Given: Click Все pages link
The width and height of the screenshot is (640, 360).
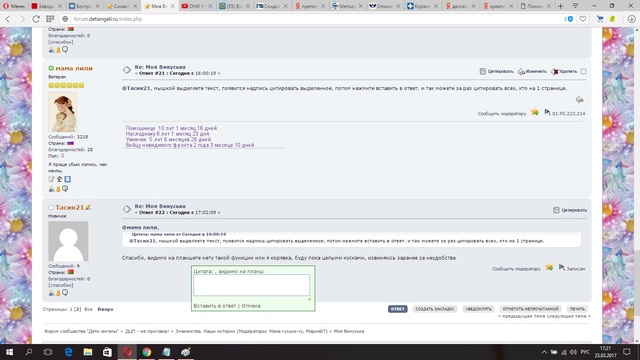Looking at the screenshot, I should click(88, 309).
